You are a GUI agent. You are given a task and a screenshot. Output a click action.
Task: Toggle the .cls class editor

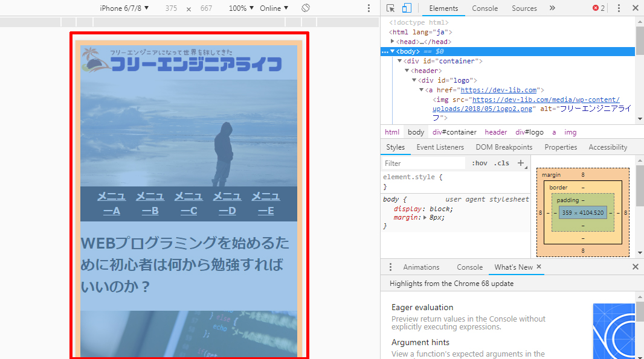501,163
